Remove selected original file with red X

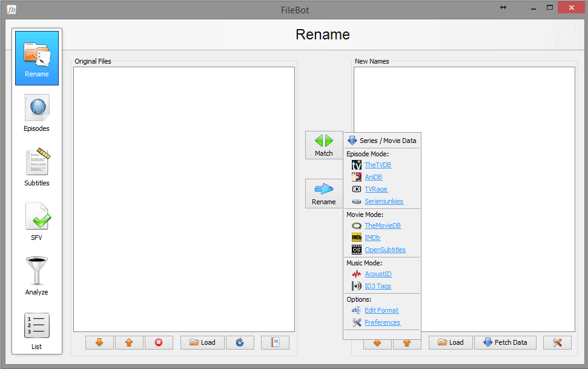coord(159,342)
